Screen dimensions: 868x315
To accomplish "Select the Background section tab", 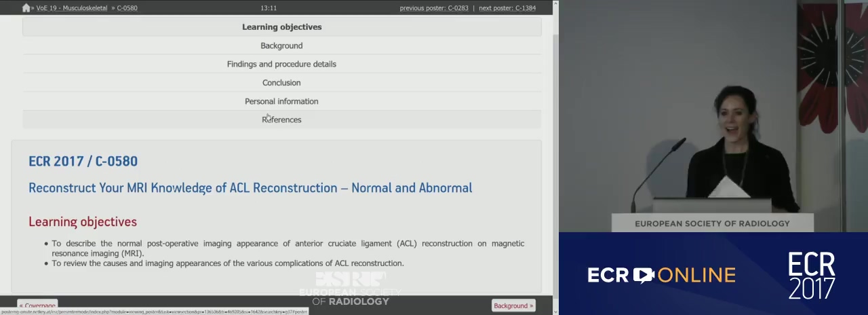I will click(x=282, y=45).
